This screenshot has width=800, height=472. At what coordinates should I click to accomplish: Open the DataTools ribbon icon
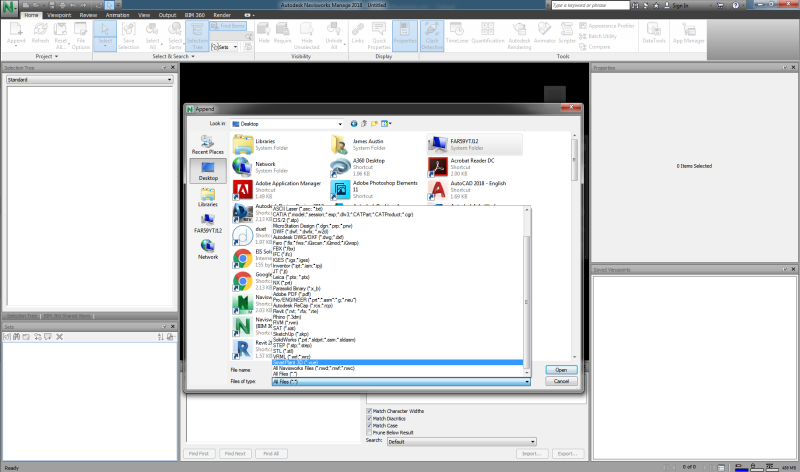point(654,34)
